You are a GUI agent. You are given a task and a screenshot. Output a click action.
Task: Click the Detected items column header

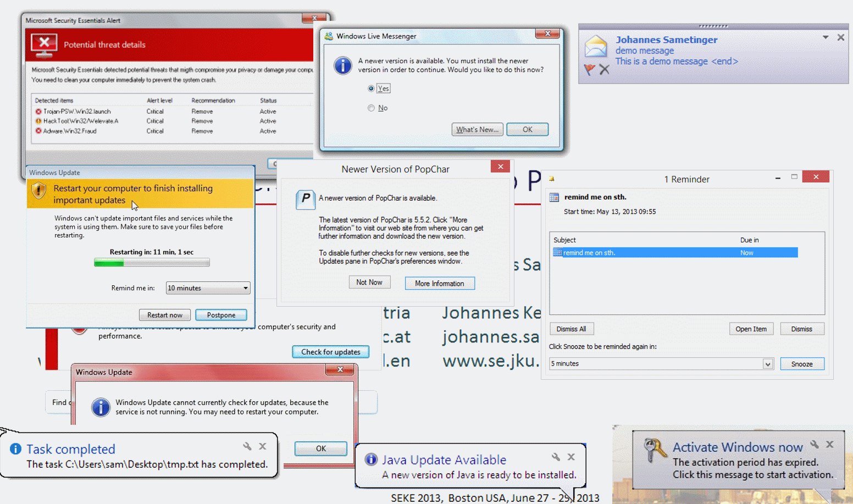click(54, 101)
